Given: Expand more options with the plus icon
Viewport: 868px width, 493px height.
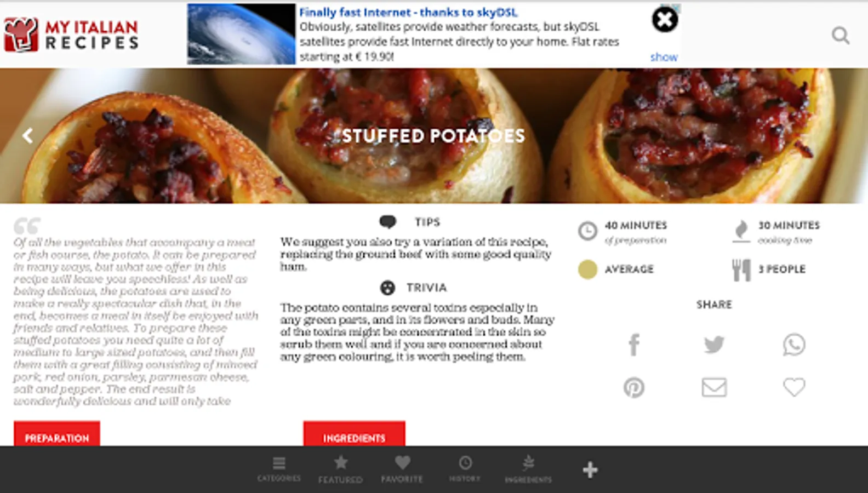Looking at the screenshot, I should coord(590,469).
